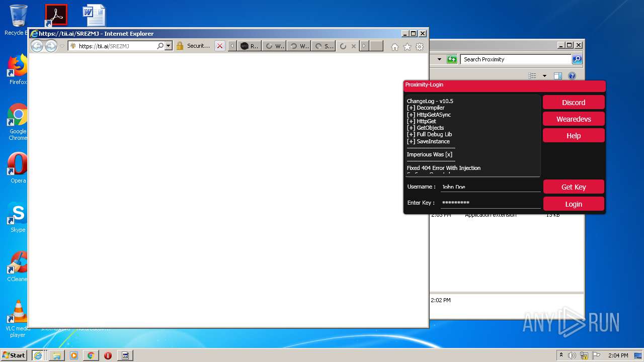Click the IE Home icon
Viewport: 644px width, 362px height.
395,47
